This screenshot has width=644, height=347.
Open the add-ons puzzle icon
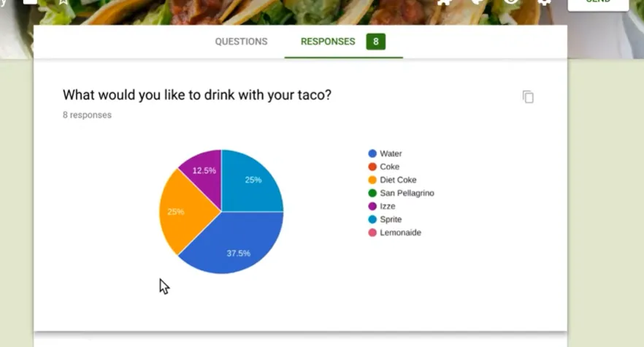[x=443, y=2]
